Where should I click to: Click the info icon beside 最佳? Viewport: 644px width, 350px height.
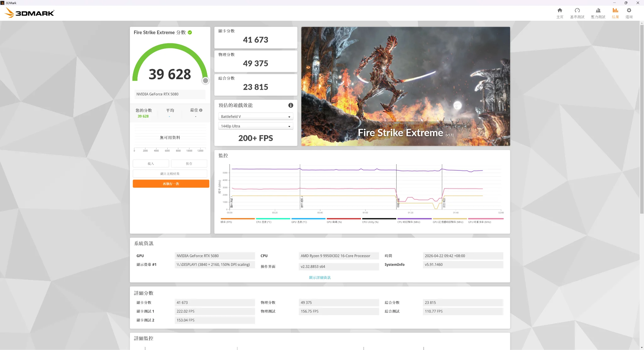(201, 110)
